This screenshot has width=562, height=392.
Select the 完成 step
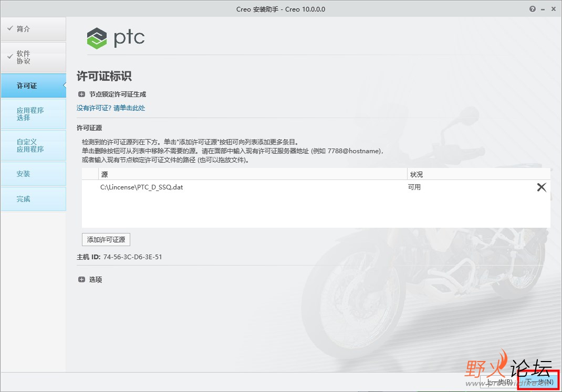[33, 199]
